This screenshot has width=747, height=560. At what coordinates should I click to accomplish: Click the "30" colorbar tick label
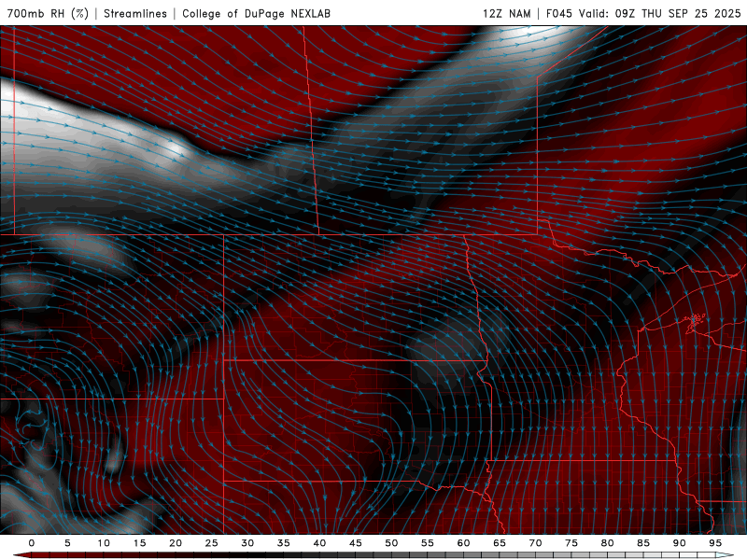(247, 543)
